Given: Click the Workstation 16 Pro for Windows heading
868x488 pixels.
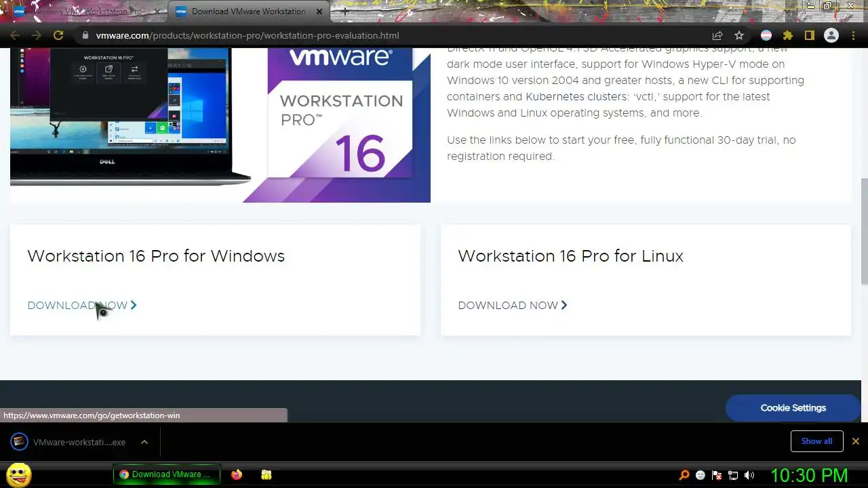Looking at the screenshot, I should (x=156, y=256).
